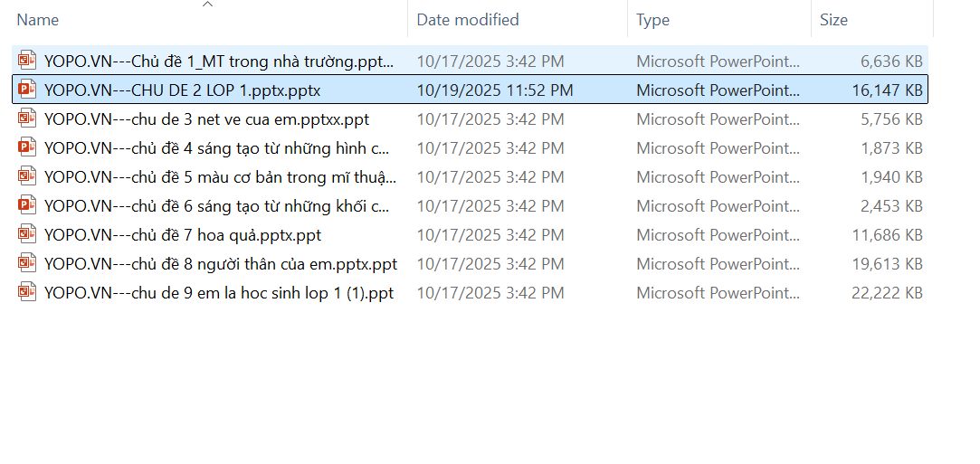
Task: Sort files by the Type column header
Action: point(652,20)
